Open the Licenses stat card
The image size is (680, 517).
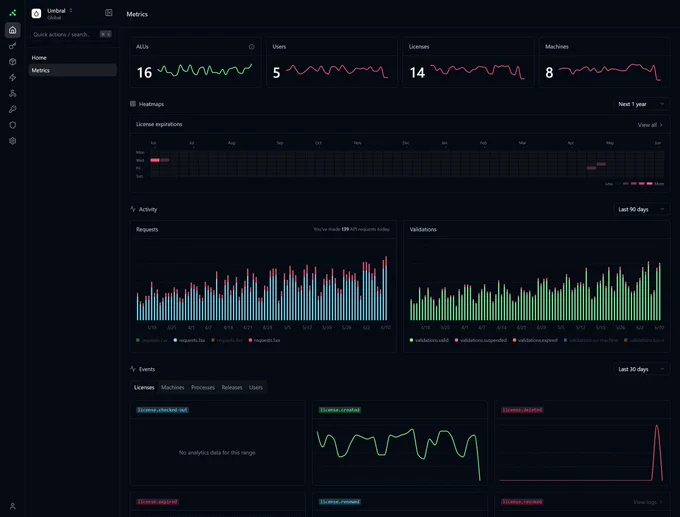[468, 62]
